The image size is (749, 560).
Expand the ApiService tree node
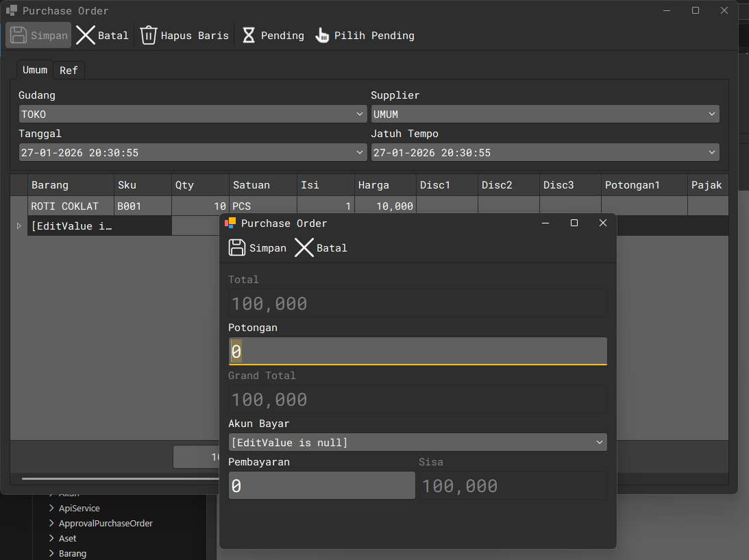[51, 509]
